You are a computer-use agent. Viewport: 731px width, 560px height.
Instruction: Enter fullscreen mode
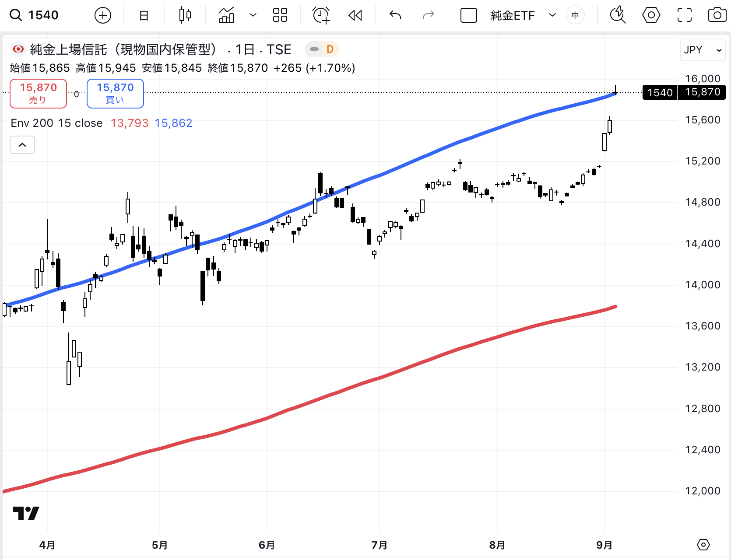click(x=685, y=15)
